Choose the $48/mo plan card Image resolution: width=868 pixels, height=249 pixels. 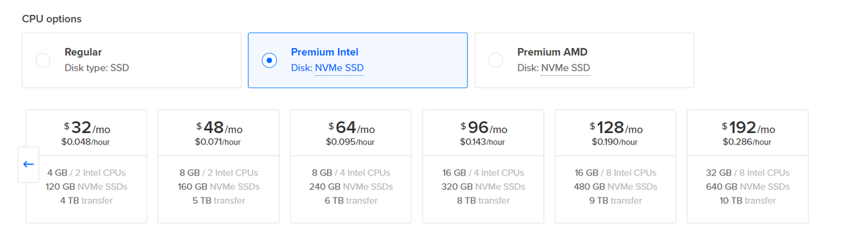pos(218,166)
